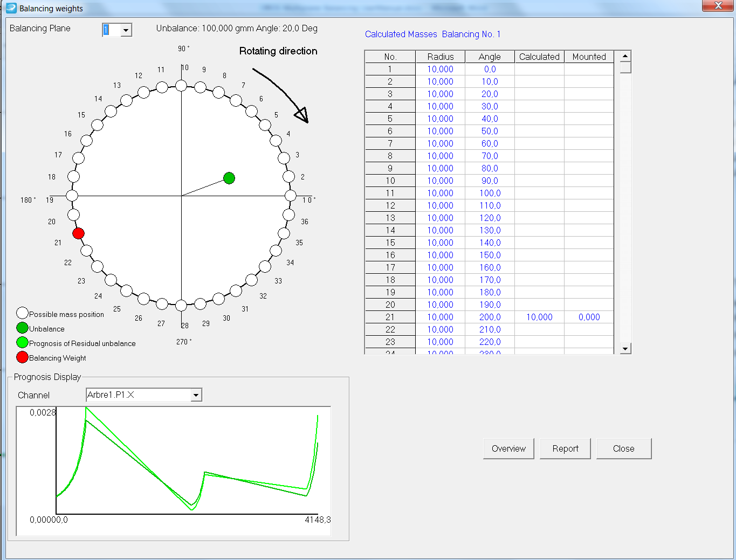Select row number 1 in the table
Image resolution: width=736 pixels, height=560 pixels.
pos(390,69)
